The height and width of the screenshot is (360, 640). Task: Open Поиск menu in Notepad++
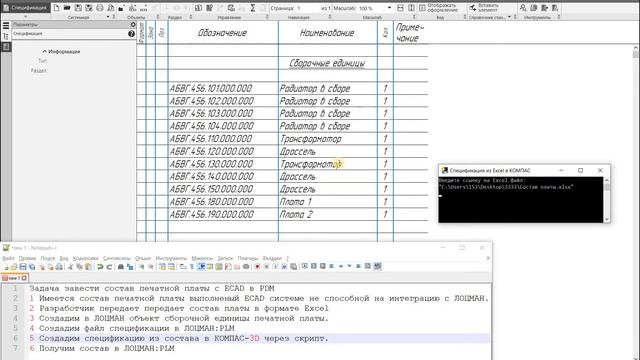coord(48,258)
